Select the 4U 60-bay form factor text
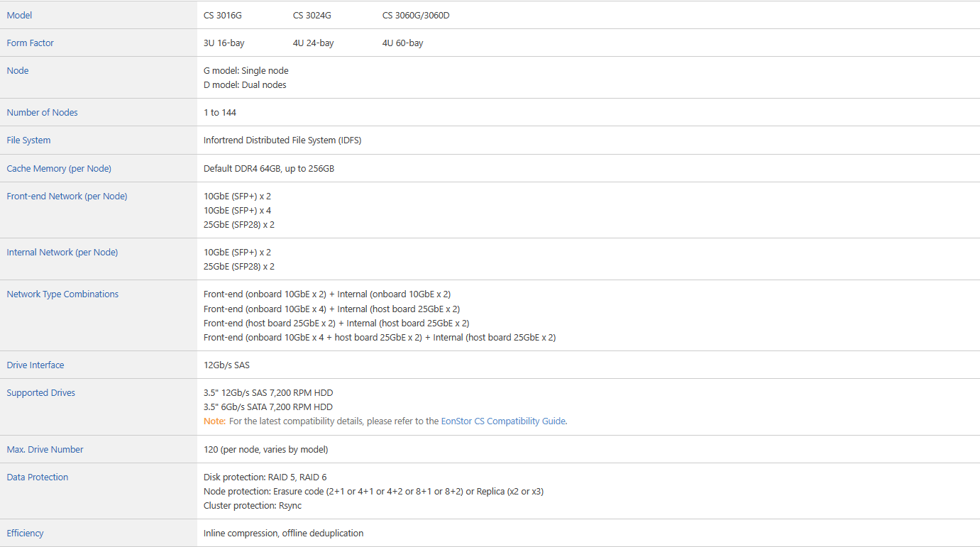The width and height of the screenshot is (980, 547). (x=402, y=43)
